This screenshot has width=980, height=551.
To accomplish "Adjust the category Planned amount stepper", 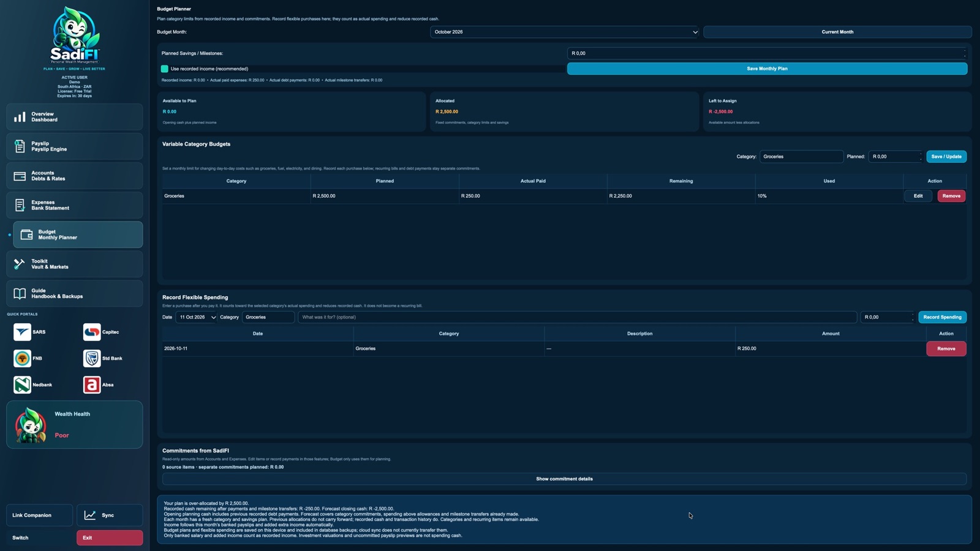I will click(x=920, y=157).
